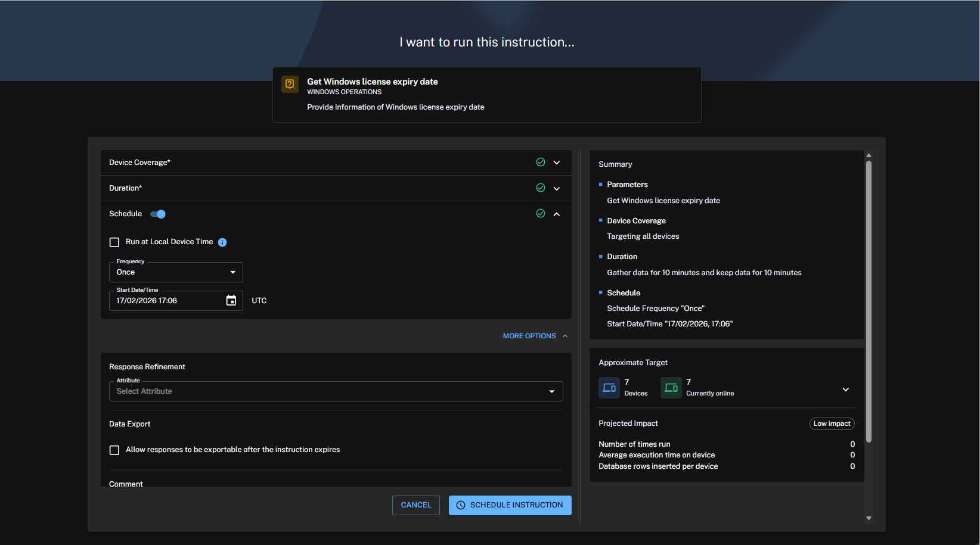
Task: Click the Currently online devices icon
Action: point(671,388)
